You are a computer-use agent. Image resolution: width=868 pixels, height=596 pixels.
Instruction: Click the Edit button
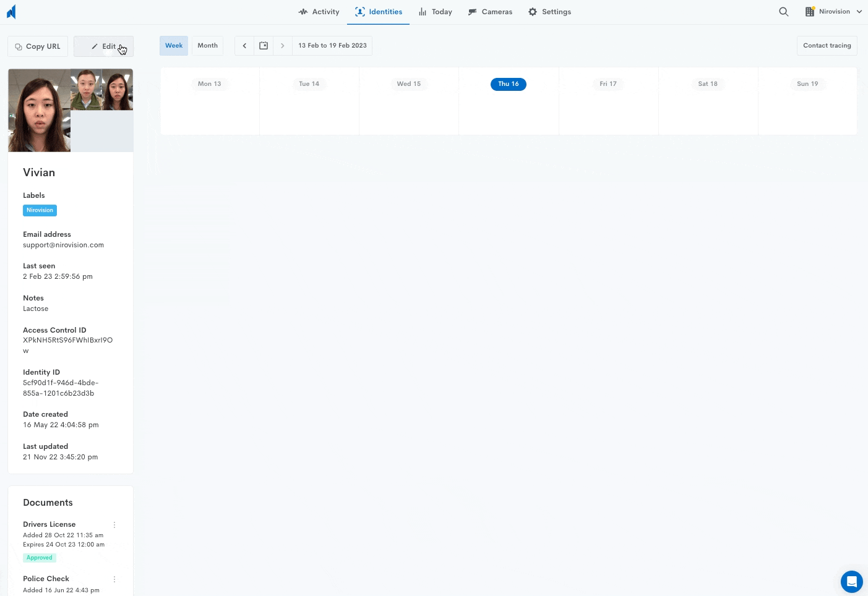coord(103,46)
